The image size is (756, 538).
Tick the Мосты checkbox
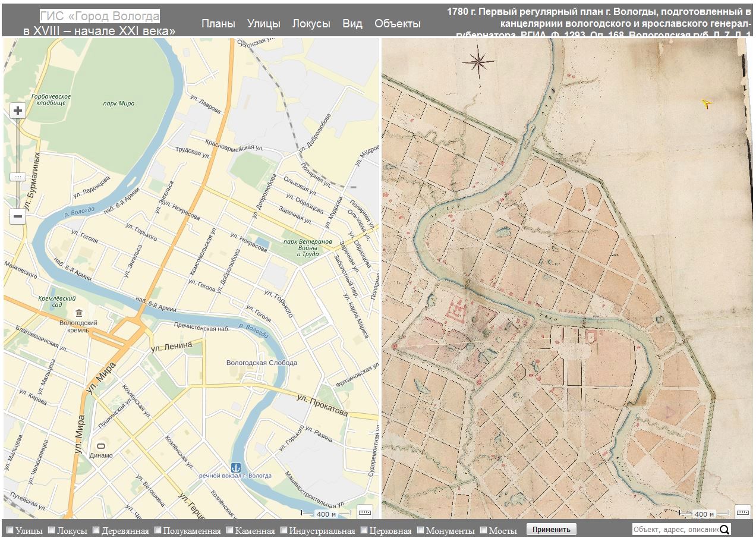point(483,530)
